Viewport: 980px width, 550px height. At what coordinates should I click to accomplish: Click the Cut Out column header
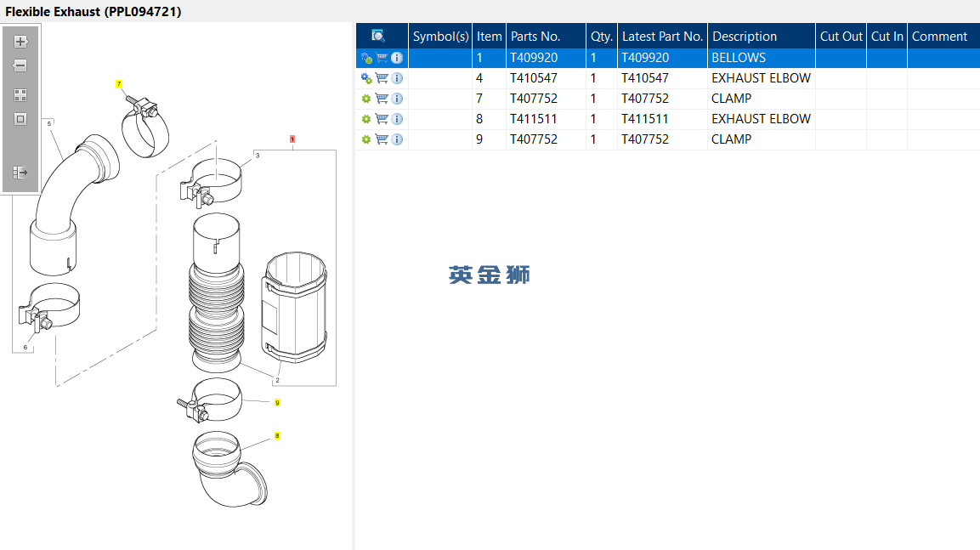(841, 37)
